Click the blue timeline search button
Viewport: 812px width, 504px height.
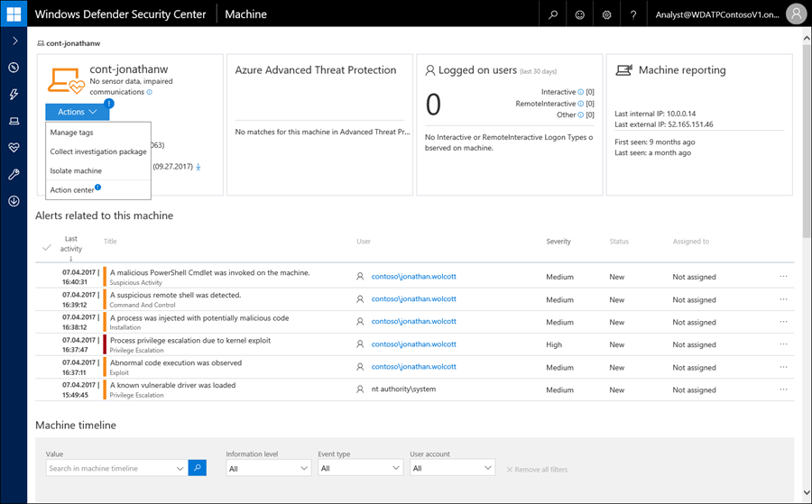[198, 468]
